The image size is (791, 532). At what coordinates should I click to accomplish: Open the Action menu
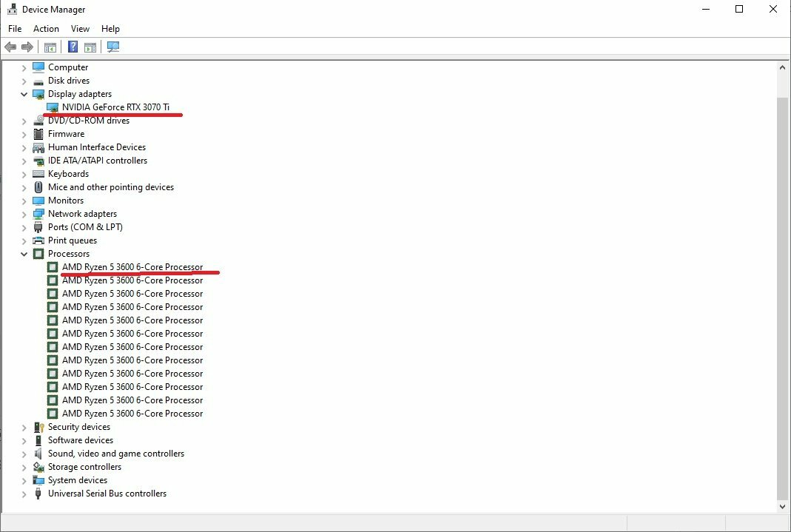click(x=46, y=29)
